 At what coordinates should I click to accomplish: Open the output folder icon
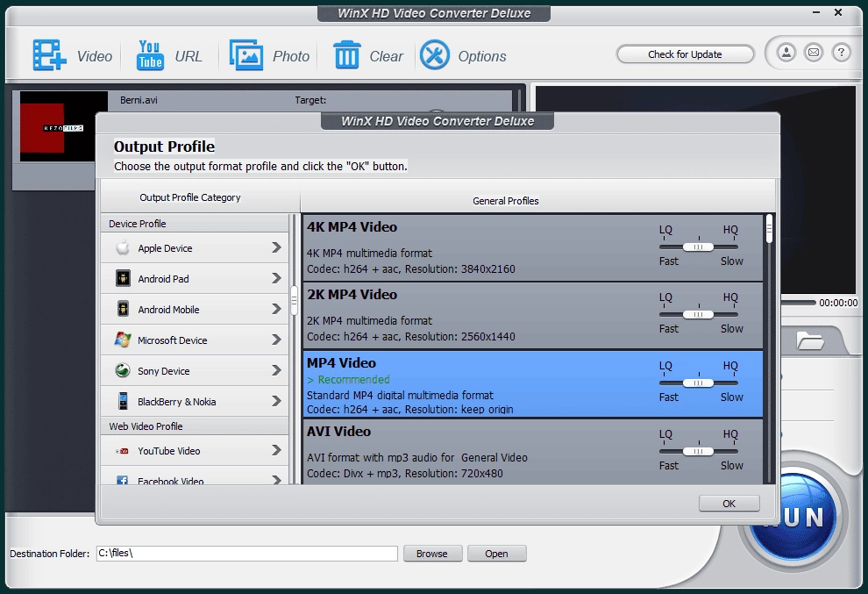[810, 340]
